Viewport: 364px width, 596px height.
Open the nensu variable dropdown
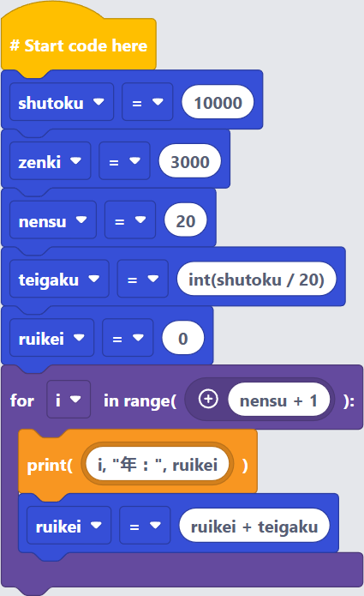pos(53,220)
